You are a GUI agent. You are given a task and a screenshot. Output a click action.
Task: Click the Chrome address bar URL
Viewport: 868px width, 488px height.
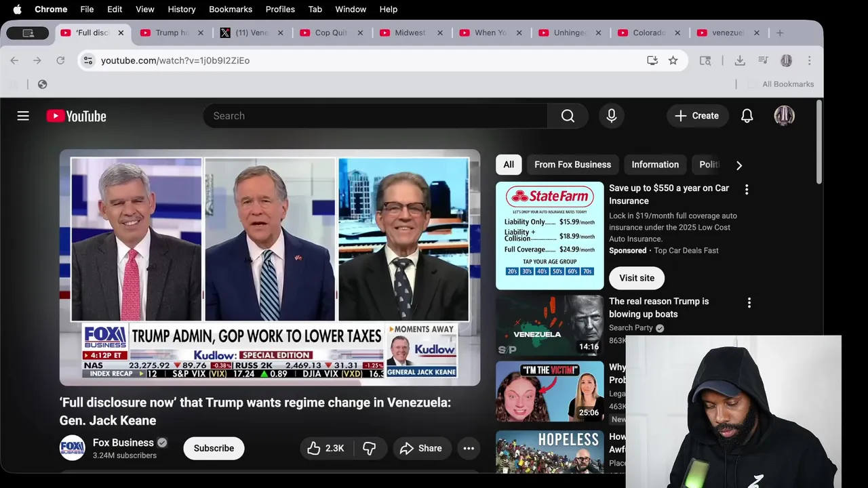point(175,60)
